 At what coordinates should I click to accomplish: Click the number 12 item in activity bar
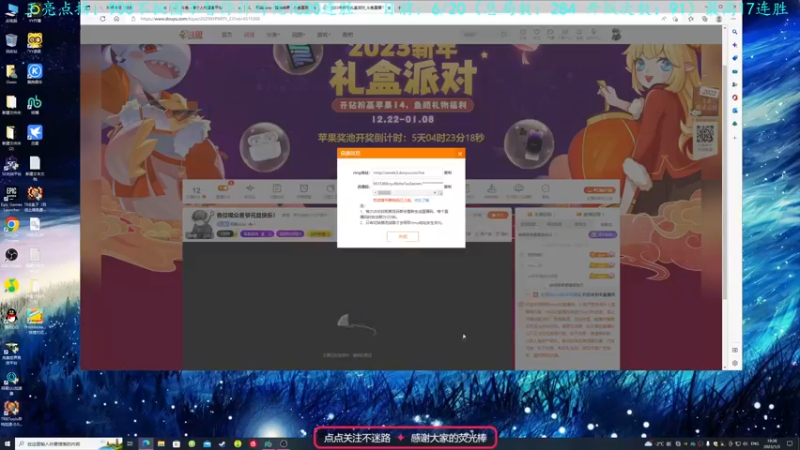(x=196, y=192)
